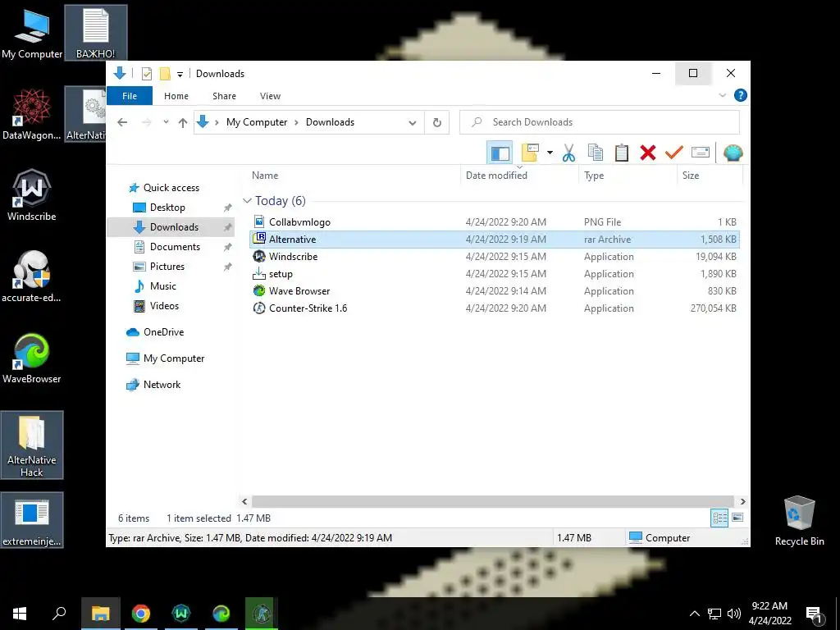
Task: Click the Rename toolbar icon
Action: coord(701,153)
